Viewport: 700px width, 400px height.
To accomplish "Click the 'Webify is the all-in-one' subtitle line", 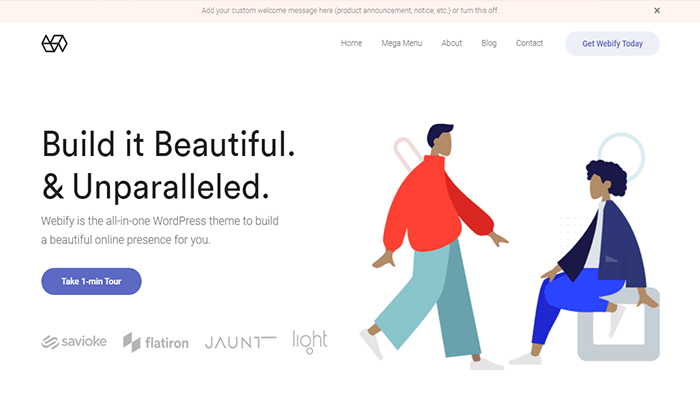I will tap(160, 221).
